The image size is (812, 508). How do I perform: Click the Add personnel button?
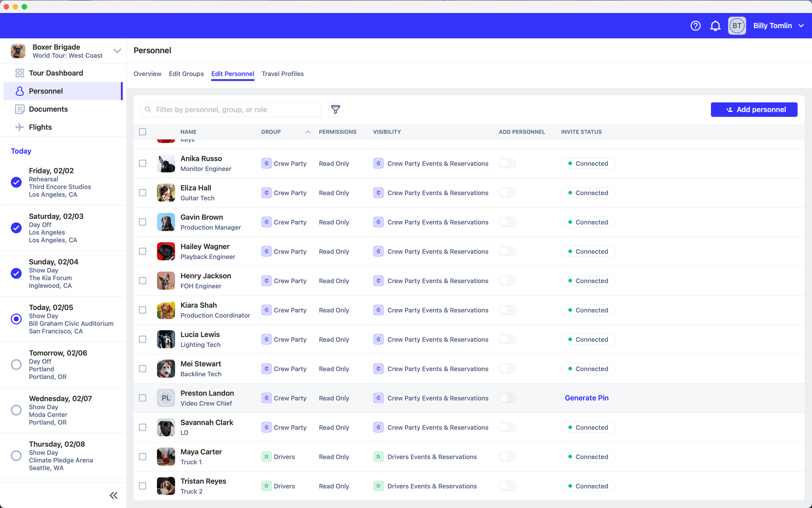tap(754, 109)
